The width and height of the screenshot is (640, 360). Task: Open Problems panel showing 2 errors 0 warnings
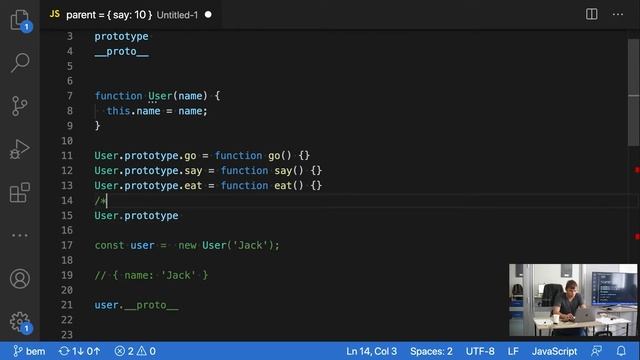click(135, 351)
